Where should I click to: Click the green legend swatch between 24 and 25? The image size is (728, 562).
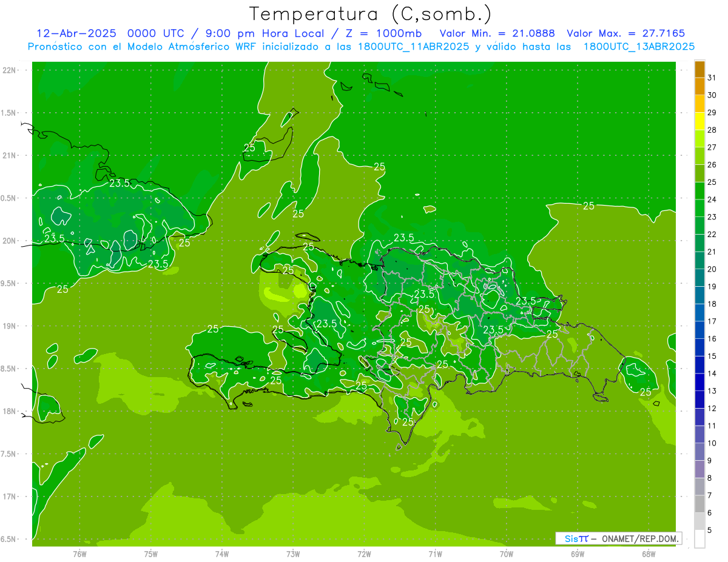coord(699,191)
